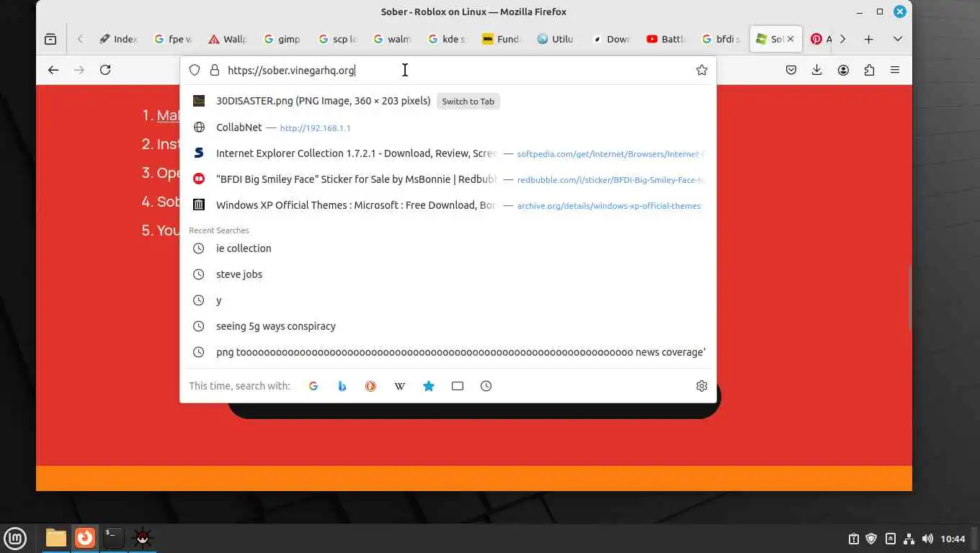980x553 pixels.
Task: Open the Downloads panel
Action: [817, 70]
